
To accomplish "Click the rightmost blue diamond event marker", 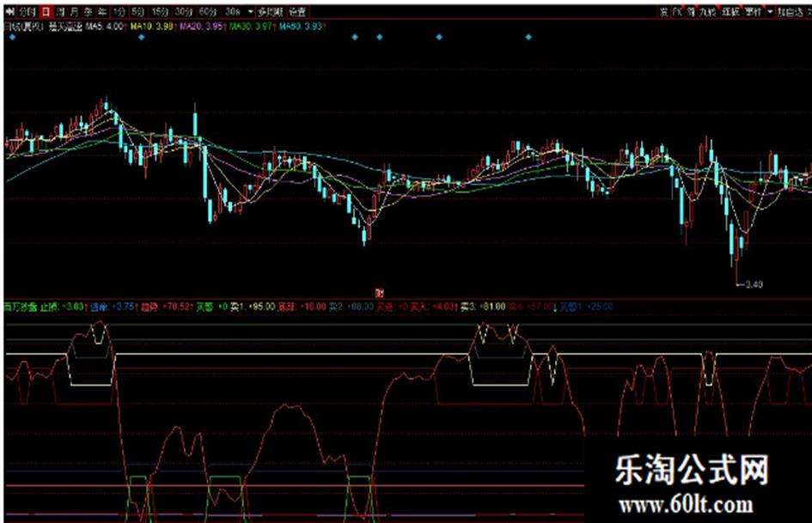I will (x=528, y=37).
